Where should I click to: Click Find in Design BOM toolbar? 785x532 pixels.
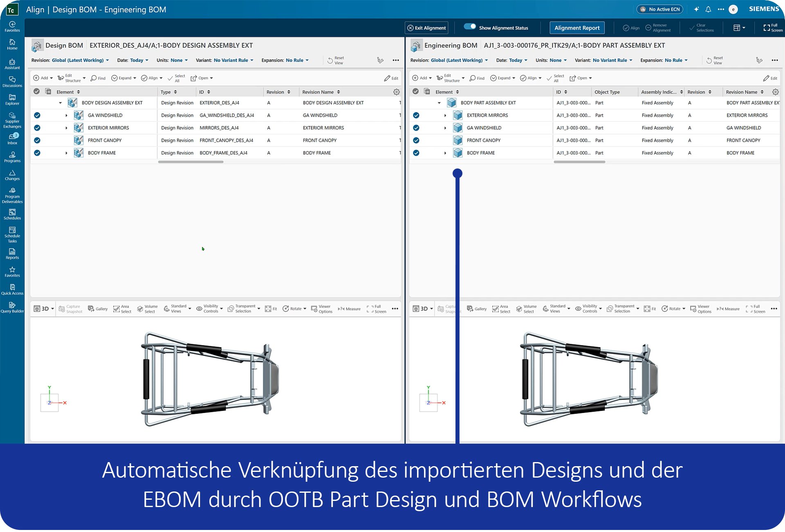click(98, 78)
